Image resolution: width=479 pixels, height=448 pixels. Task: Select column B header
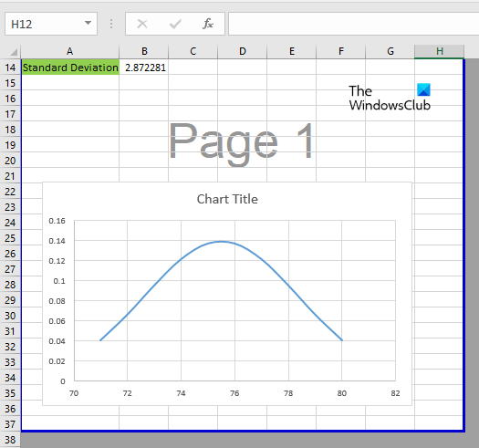(x=144, y=51)
